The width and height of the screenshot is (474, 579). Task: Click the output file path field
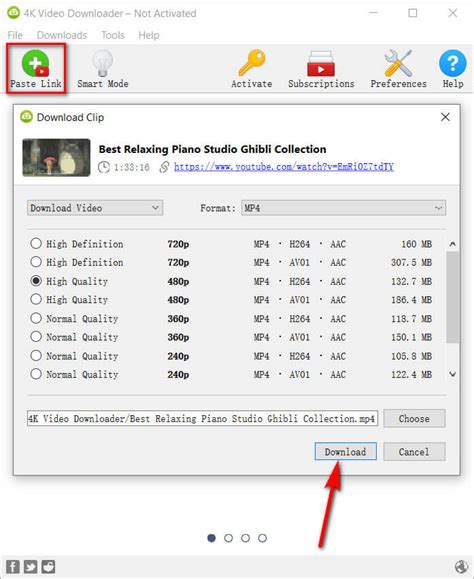pyautogui.click(x=202, y=418)
